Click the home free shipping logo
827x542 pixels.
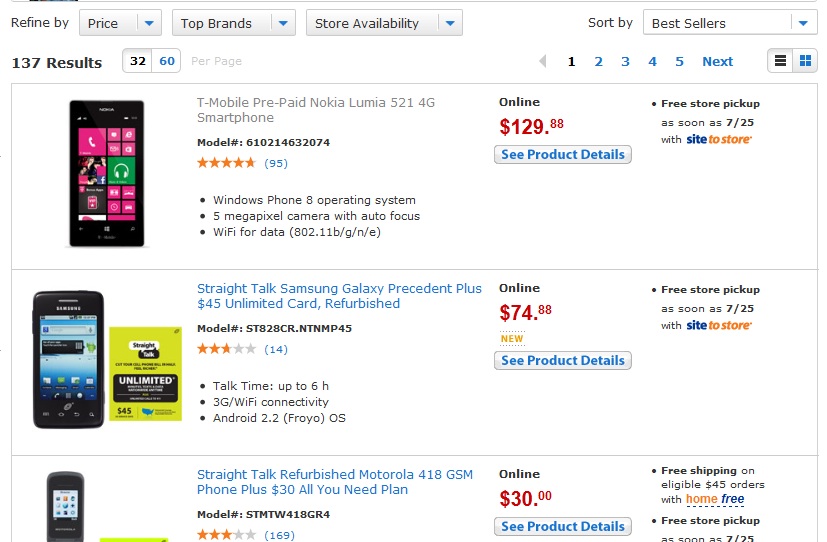[x=715, y=499]
